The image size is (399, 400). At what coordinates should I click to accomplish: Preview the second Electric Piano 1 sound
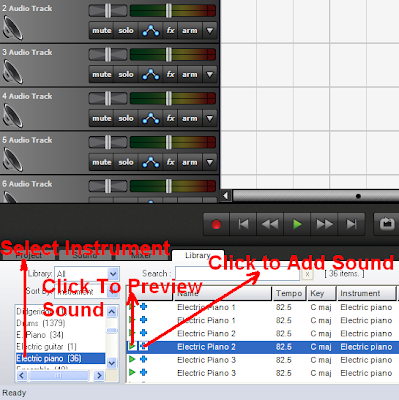pos(132,320)
